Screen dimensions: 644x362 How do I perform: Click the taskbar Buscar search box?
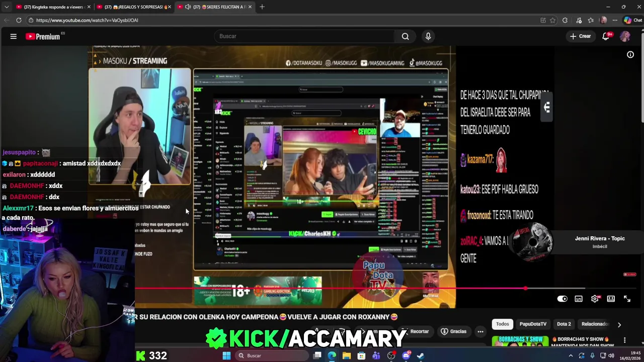point(272,355)
